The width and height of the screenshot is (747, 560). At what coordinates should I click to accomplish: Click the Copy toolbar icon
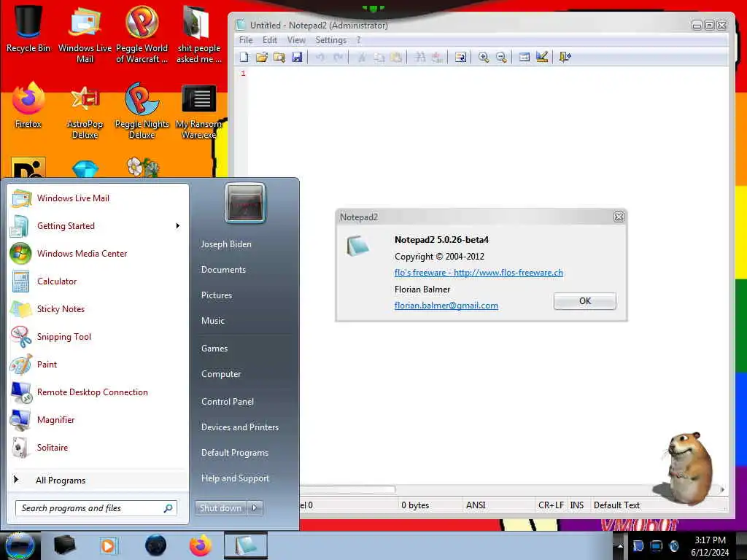point(379,58)
